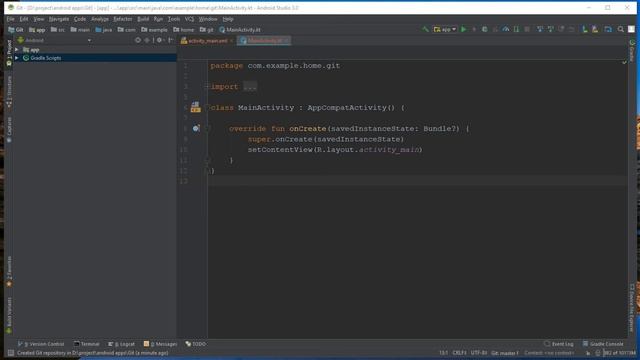
Task: Switch to the activity_main.xml editor tab
Action: [207, 40]
